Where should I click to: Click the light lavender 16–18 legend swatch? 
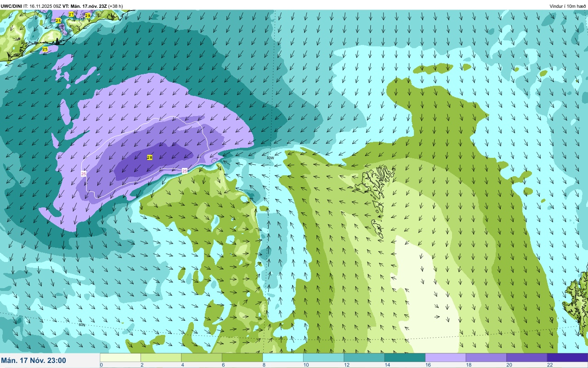pyautogui.click(x=446, y=357)
